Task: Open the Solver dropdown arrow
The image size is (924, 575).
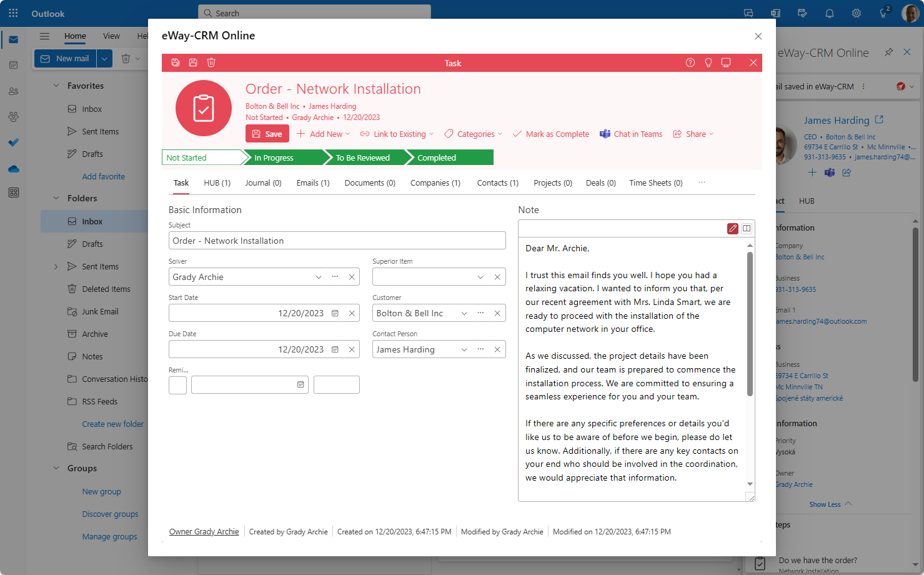Action: pyautogui.click(x=319, y=277)
